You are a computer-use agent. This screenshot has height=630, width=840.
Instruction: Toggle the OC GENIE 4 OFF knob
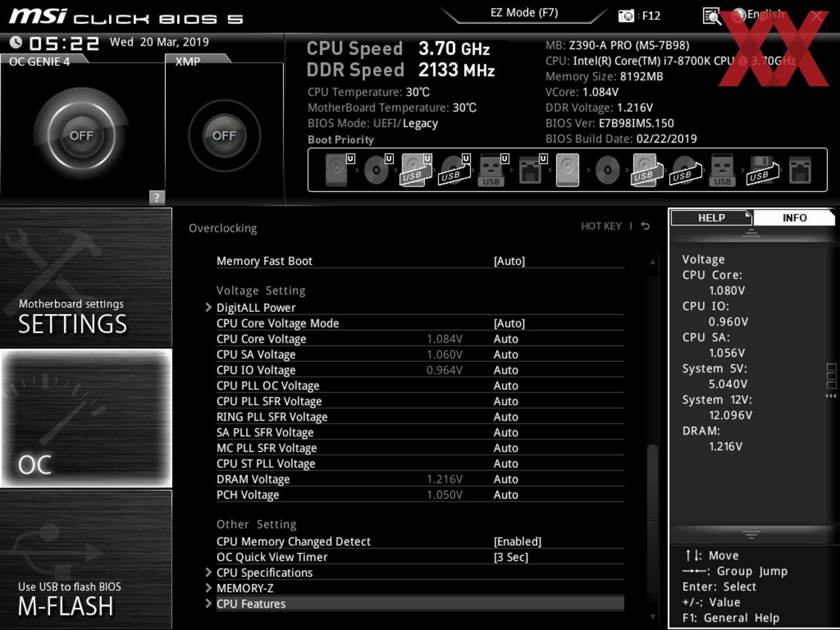[x=81, y=135]
